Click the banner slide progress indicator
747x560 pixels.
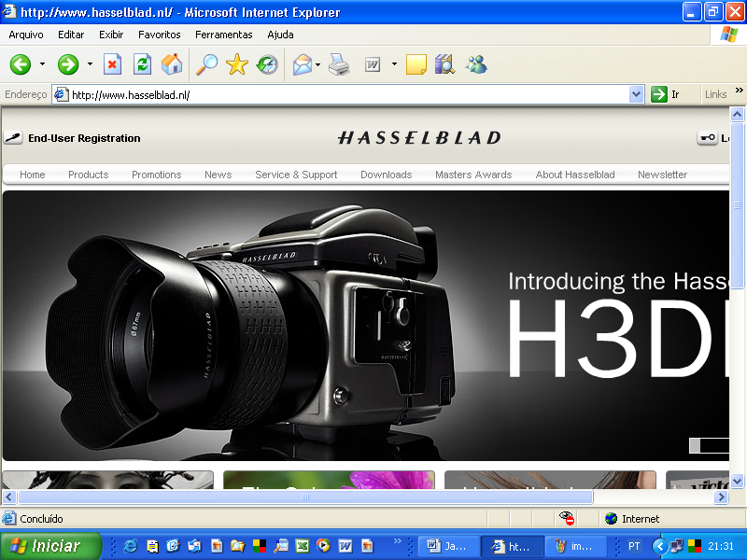pos(709,445)
